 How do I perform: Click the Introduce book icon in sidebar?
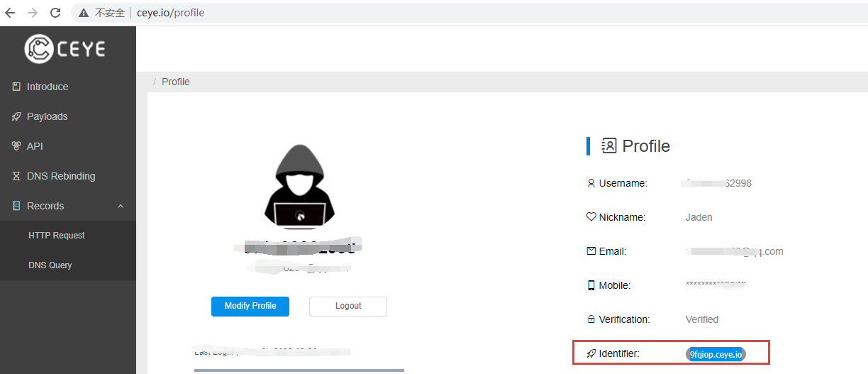(x=16, y=87)
